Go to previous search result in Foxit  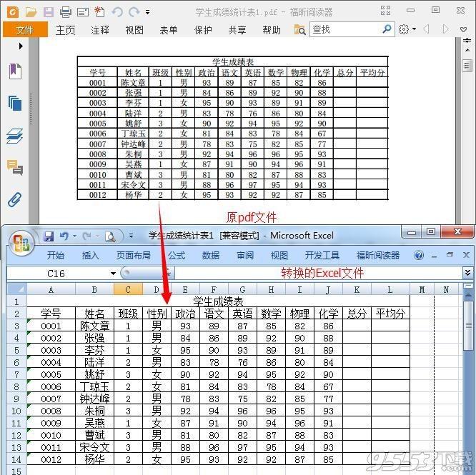click(426, 29)
